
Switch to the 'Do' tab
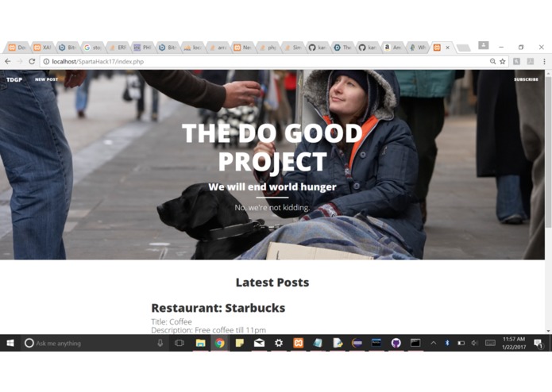(x=17, y=48)
